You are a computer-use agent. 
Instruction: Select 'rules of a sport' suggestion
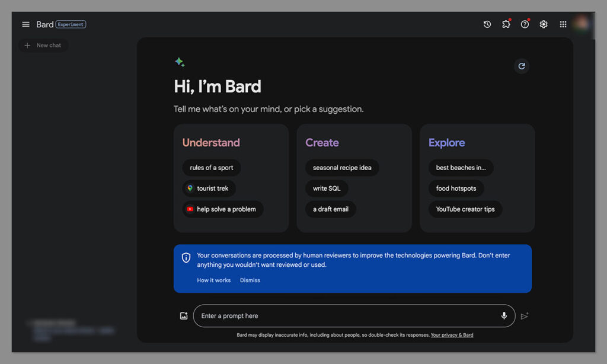(x=212, y=168)
